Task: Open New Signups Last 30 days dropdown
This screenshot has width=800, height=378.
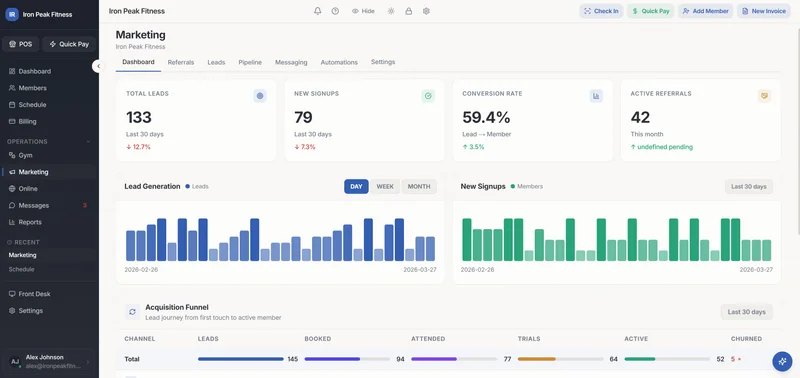Action: coord(748,187)
